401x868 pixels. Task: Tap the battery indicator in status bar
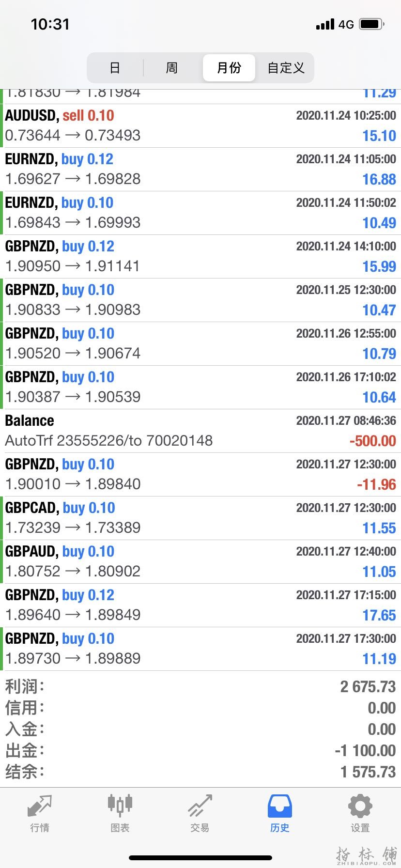371,24
